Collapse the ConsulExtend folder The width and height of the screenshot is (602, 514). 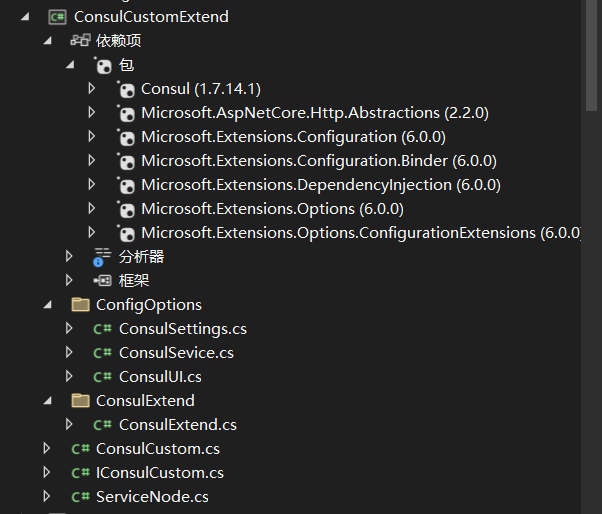(x=48, y=401)
